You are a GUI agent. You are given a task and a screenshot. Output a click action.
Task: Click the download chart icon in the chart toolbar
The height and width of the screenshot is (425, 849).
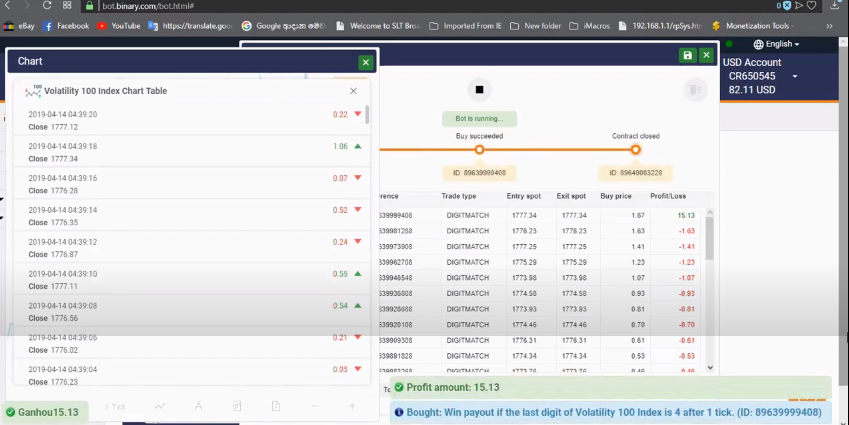(276, 406)
